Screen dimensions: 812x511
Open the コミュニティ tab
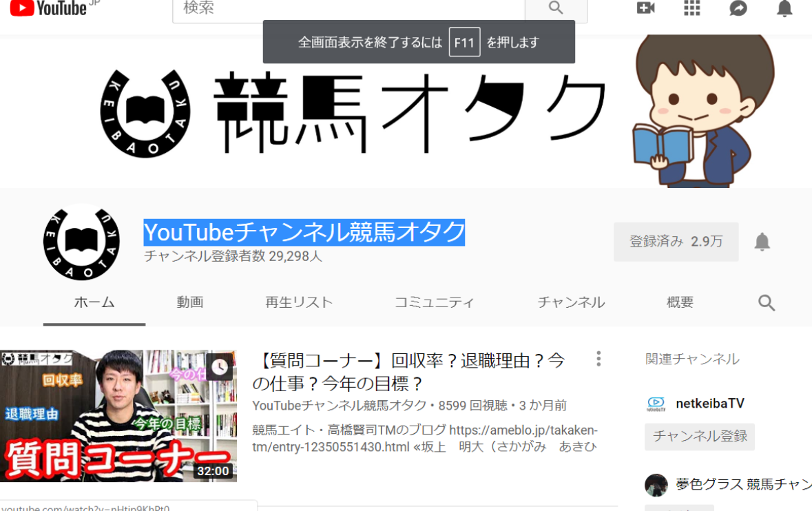tap(435, 302)
